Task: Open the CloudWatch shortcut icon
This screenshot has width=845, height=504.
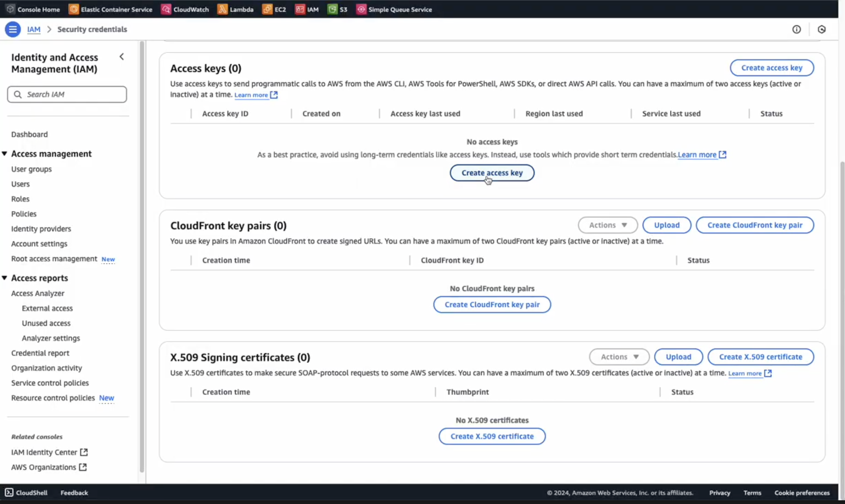Action: [166, 9]
